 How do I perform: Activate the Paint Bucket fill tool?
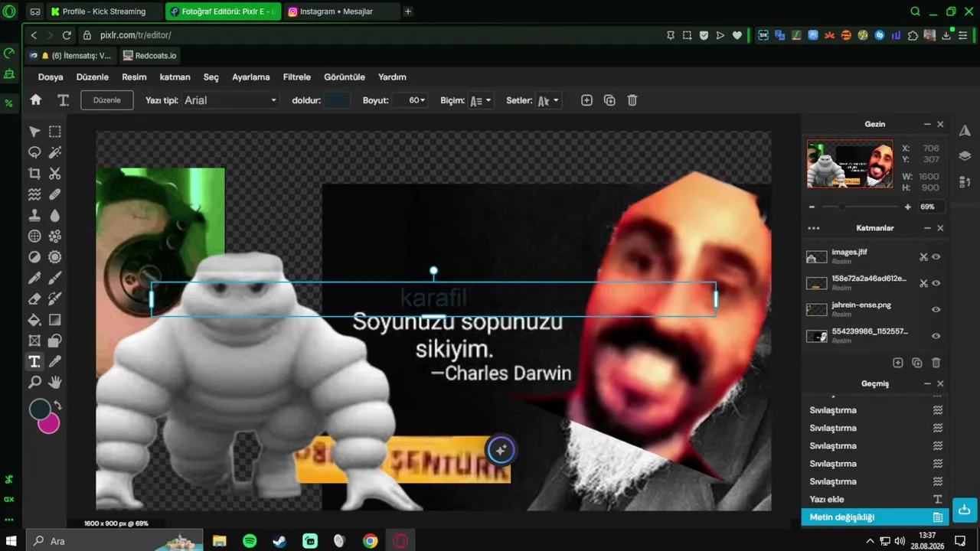point(34,320)
